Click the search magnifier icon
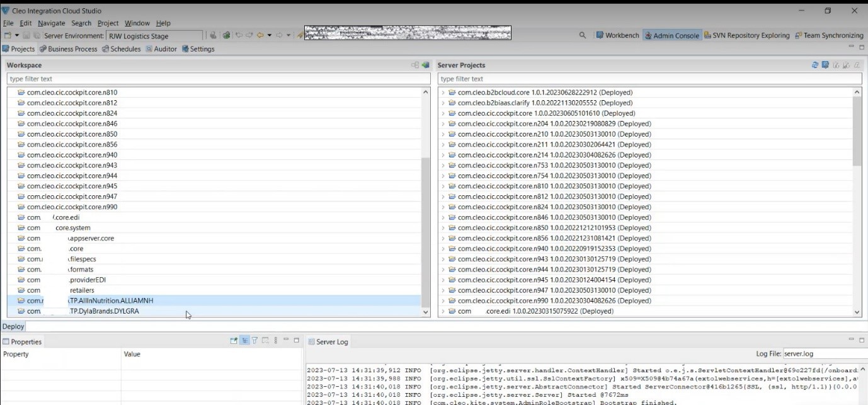Image resolution: width=868 pixels, height=405 pixels. (583, 36)
